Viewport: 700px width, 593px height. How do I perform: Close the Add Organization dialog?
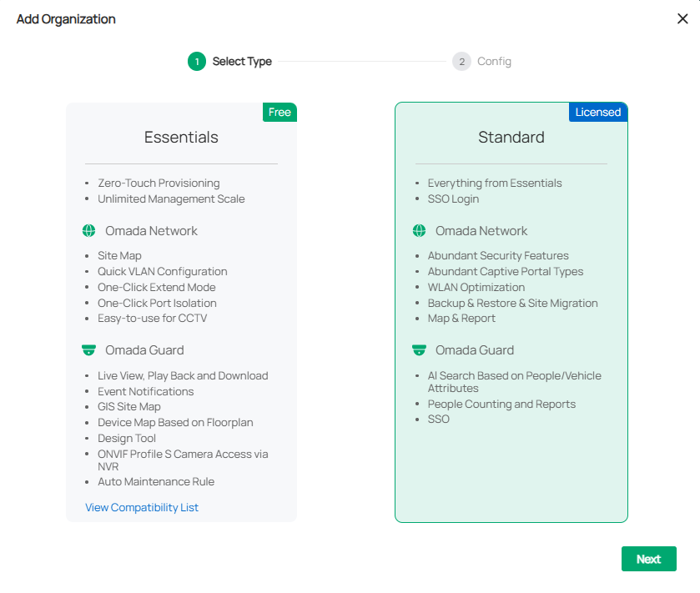point(682,18)
